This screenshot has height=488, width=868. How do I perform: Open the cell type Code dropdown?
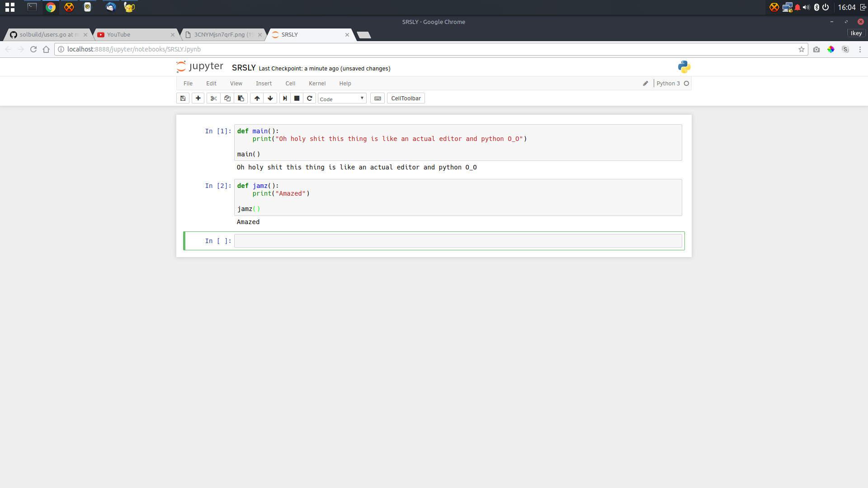342,99
